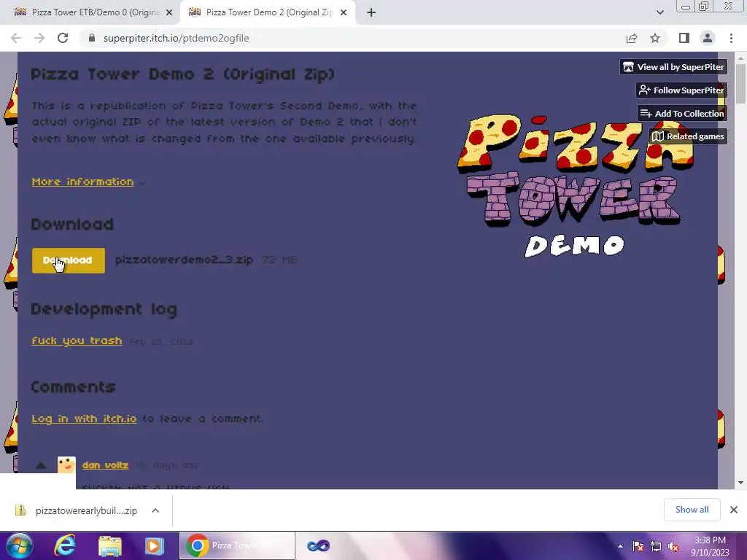This screenshot has height=560, width=747.
Task: Close the Pizza Tower ETB/Demo 0 tab
Action: (169, 12)
